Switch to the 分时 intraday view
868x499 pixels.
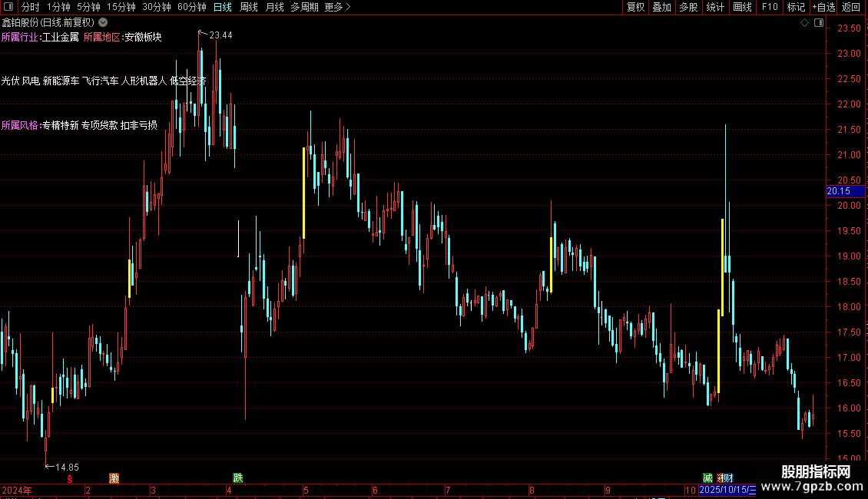(31, 7)
